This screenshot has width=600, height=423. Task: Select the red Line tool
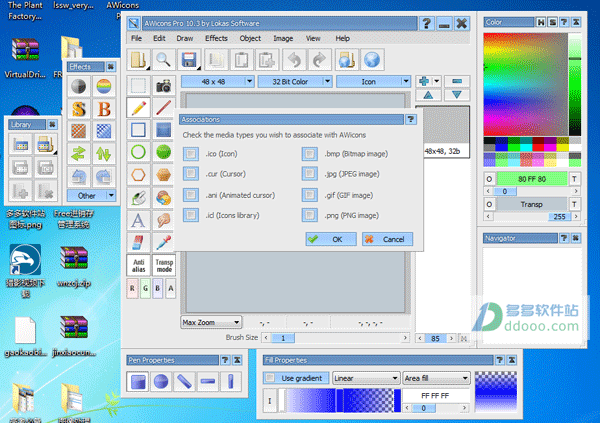164,108
